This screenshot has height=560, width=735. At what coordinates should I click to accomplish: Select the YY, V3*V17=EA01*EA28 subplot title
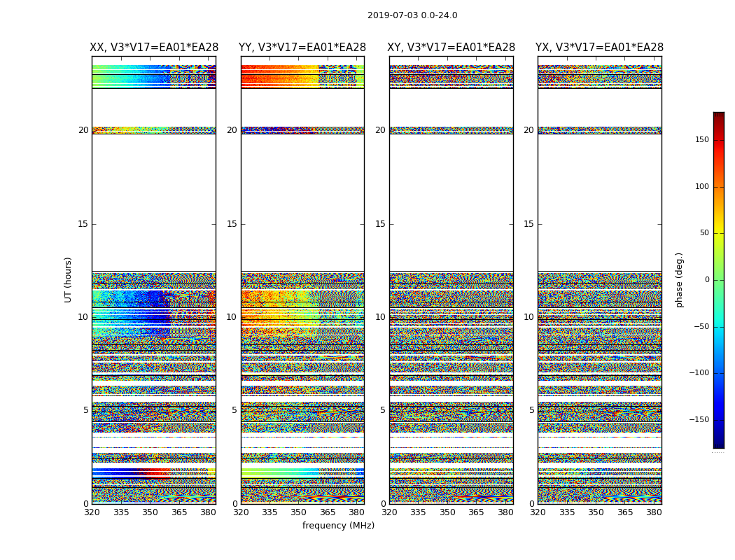pos(302,48)
